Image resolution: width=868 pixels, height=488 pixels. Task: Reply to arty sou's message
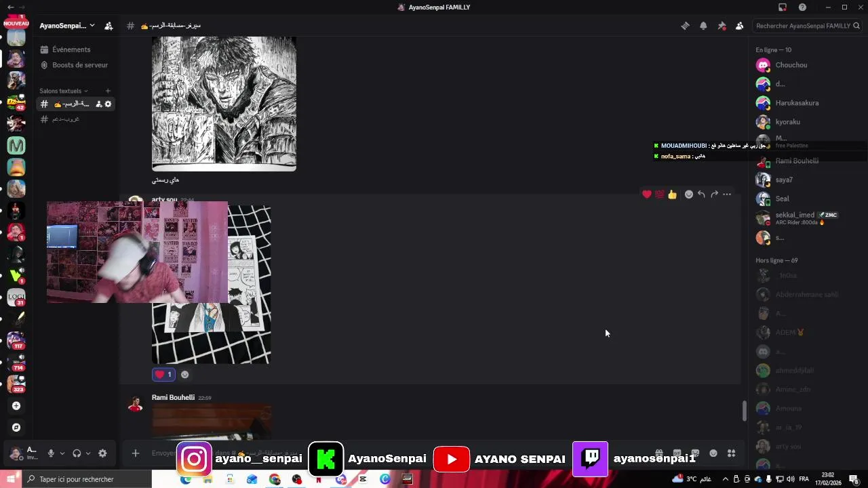pyautogui.click(x=701, y=195)
